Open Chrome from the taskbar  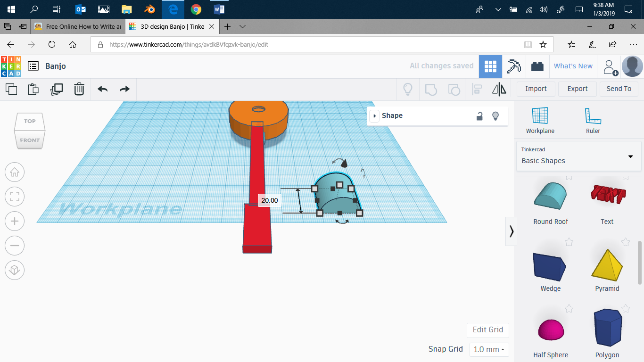(196, 9)
